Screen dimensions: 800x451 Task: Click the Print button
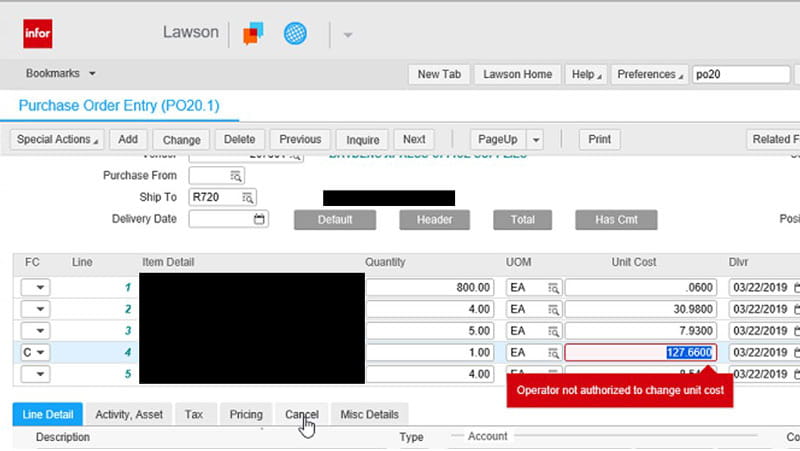(x=599, y=139)
